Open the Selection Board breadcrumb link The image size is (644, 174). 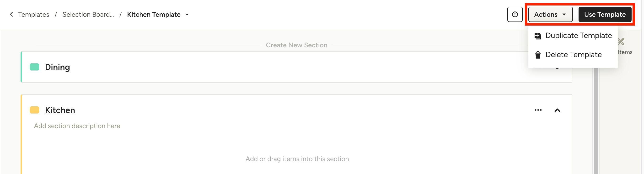[88, 15]
